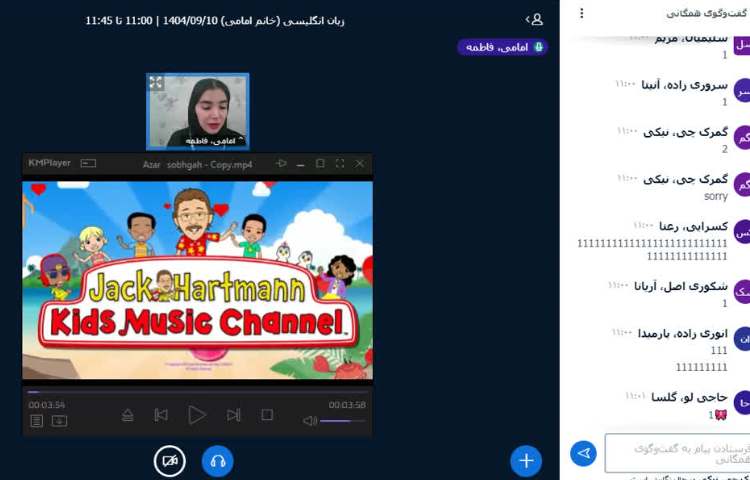Minimize the KMPlayer window

coord(300,164)
